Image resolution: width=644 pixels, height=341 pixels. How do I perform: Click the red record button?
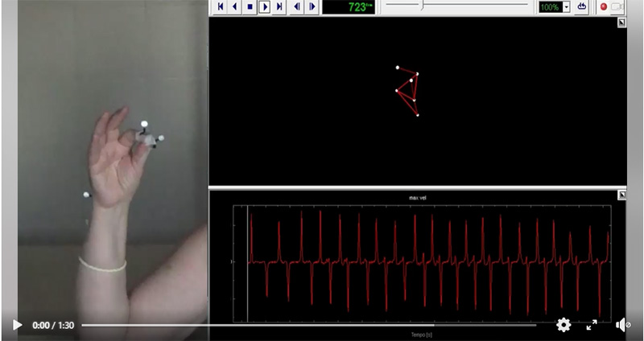(603, 6)
